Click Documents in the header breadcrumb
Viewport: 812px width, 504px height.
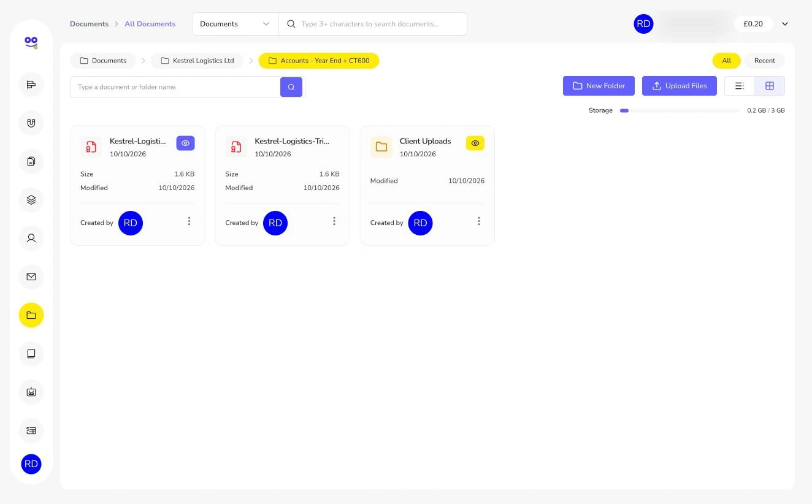(x=89, y=24)
